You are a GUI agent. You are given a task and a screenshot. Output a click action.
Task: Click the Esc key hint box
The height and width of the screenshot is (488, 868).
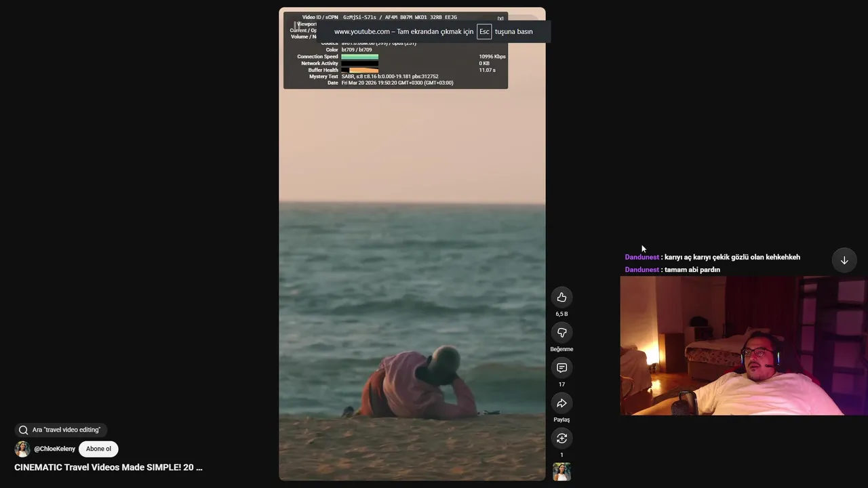pyautogui.click(x=484, y=32)
